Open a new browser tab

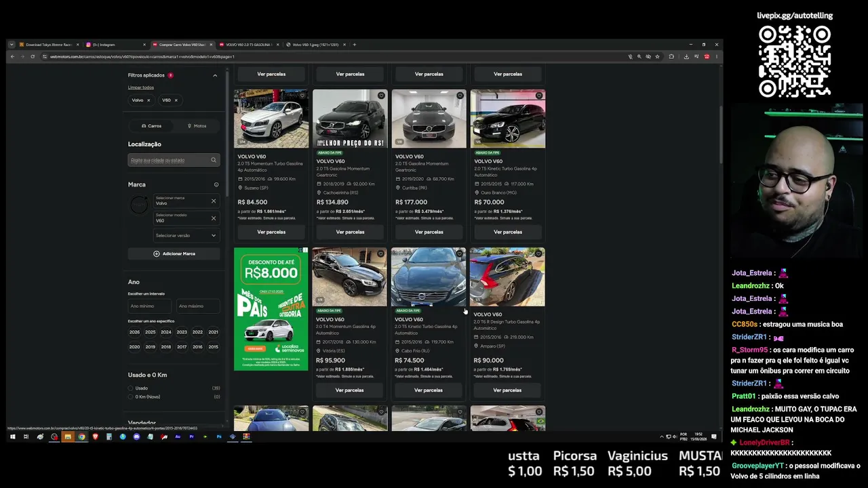coord(354,45)
